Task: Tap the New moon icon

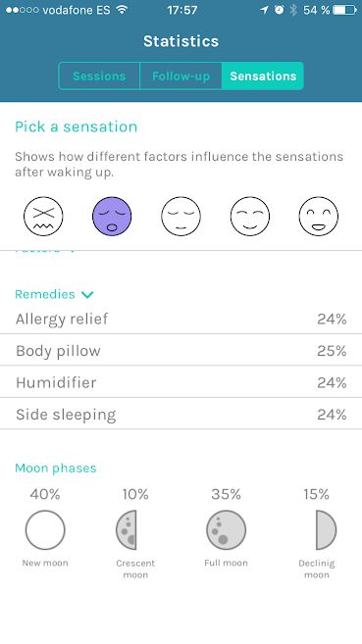Action: point(45,530)
